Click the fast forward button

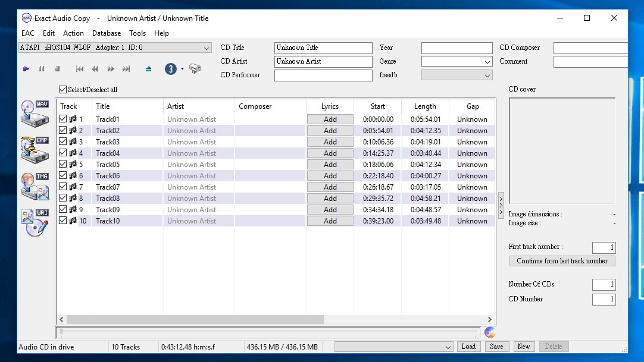point(111,69)
